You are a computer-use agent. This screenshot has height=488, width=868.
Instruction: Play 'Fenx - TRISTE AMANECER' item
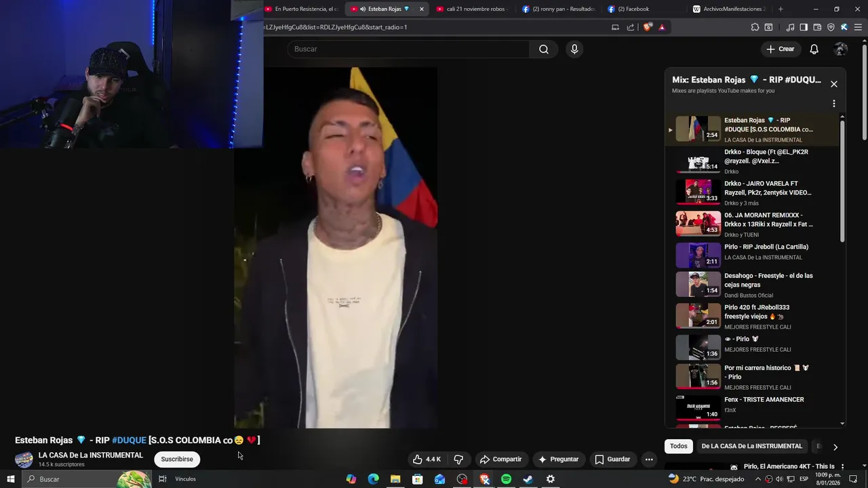pyautogui.click(x=753, y=407)
